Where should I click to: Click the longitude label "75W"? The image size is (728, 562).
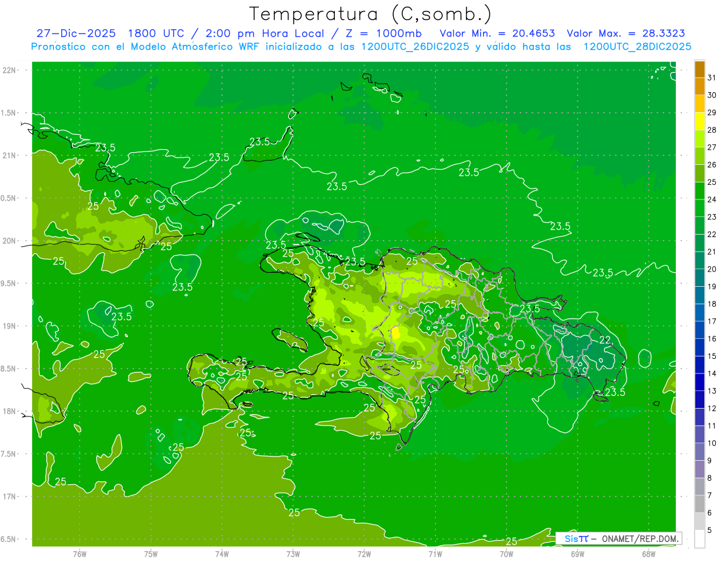(151, 554)
